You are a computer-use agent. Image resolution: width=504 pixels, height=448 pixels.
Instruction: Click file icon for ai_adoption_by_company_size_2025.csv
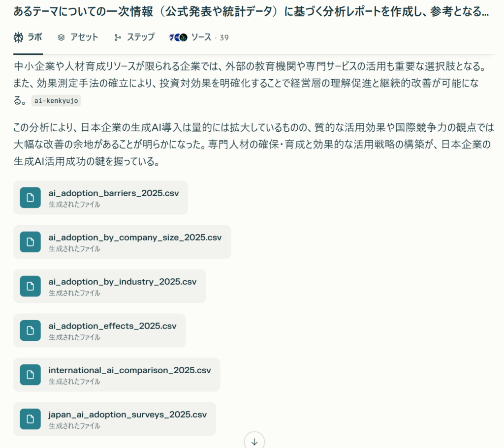[x=30, y=242]
